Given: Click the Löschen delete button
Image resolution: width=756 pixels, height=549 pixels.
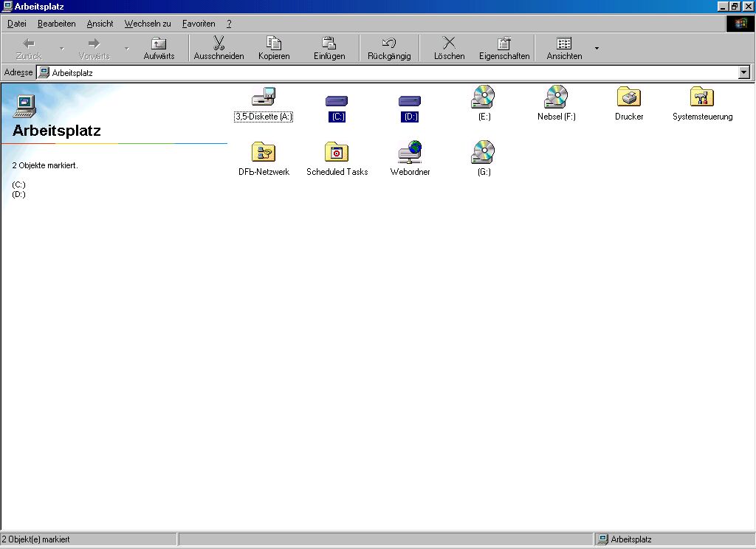Looking at the screenshot, I should tap(450, 48).
